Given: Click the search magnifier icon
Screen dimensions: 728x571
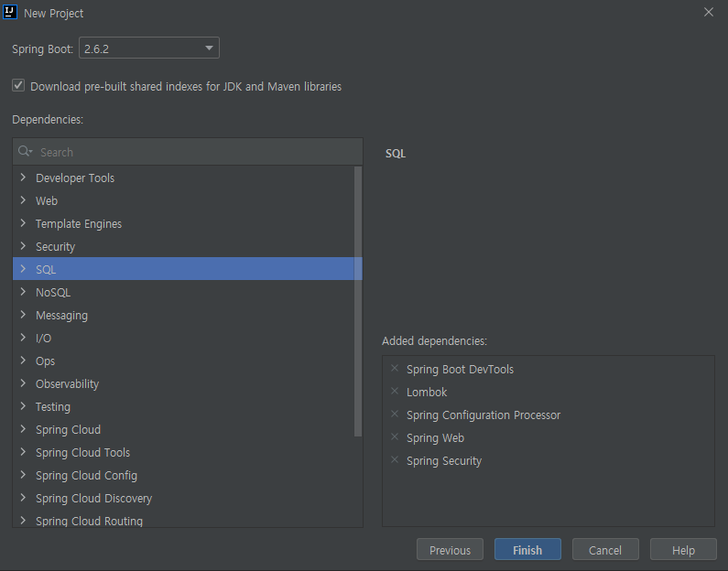Looking at the screenshot, I should tap(25, 151).
